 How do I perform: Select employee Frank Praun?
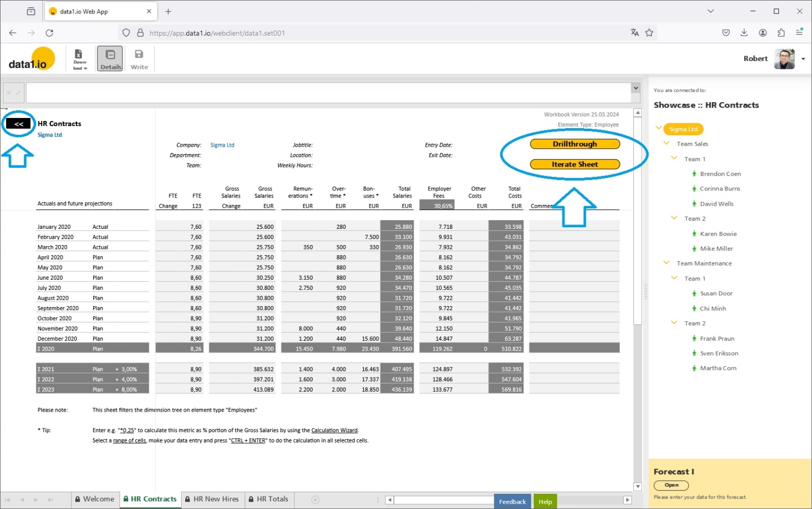click(717, 339)
